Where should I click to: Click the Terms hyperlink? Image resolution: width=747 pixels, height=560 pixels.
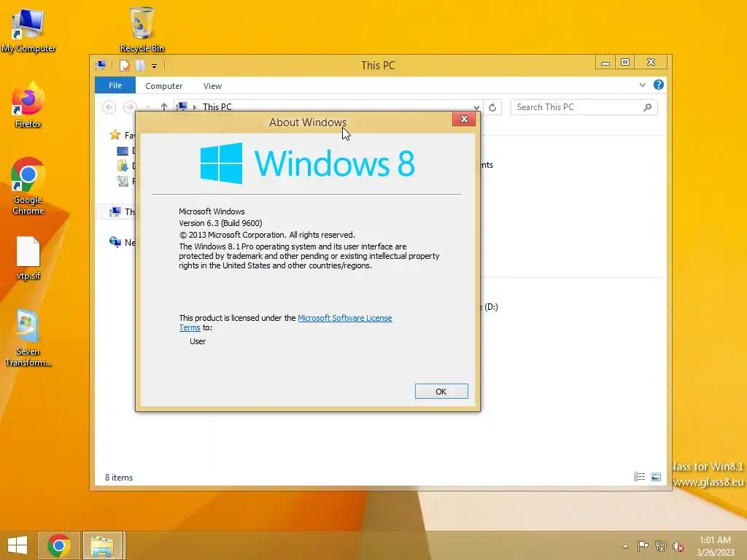tap(189, 327)
